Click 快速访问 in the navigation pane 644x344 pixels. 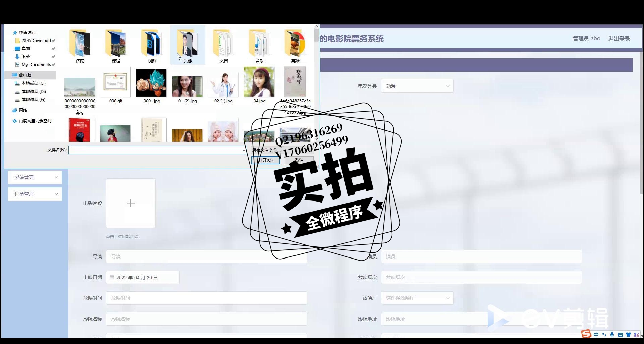coord(27,33)
